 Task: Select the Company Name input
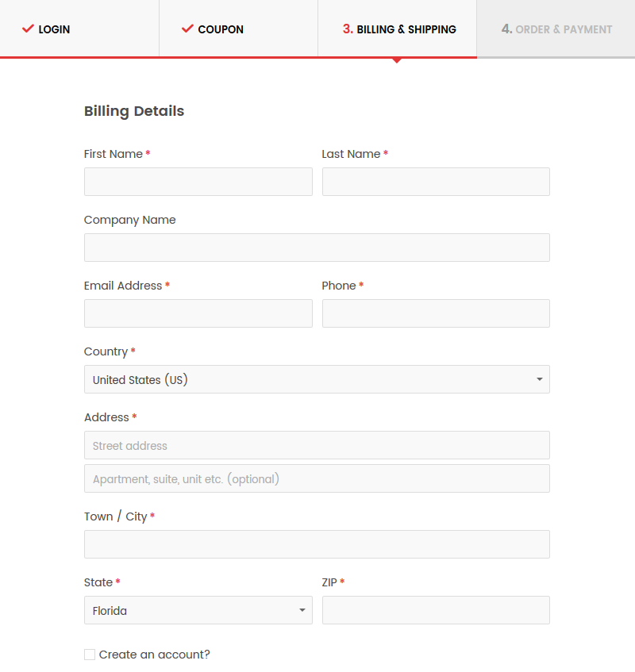click(x=317, y=248)
